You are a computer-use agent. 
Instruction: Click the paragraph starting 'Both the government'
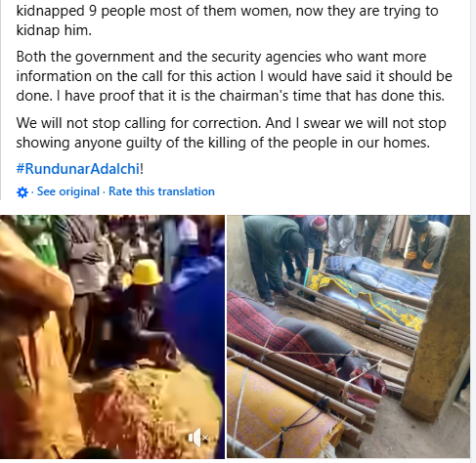tap(235, 76)
